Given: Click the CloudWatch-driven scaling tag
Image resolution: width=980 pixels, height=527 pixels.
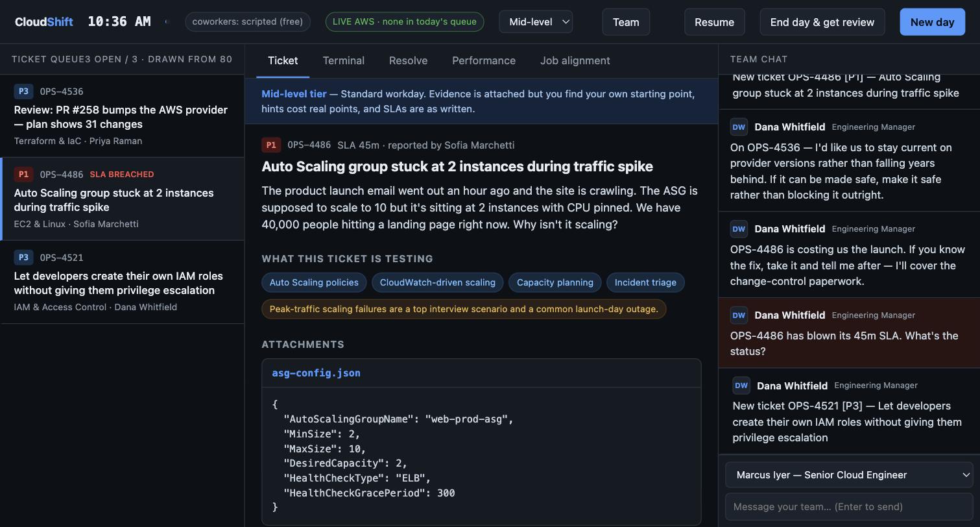Looking at the screenshot, I should tap(438, 282).
